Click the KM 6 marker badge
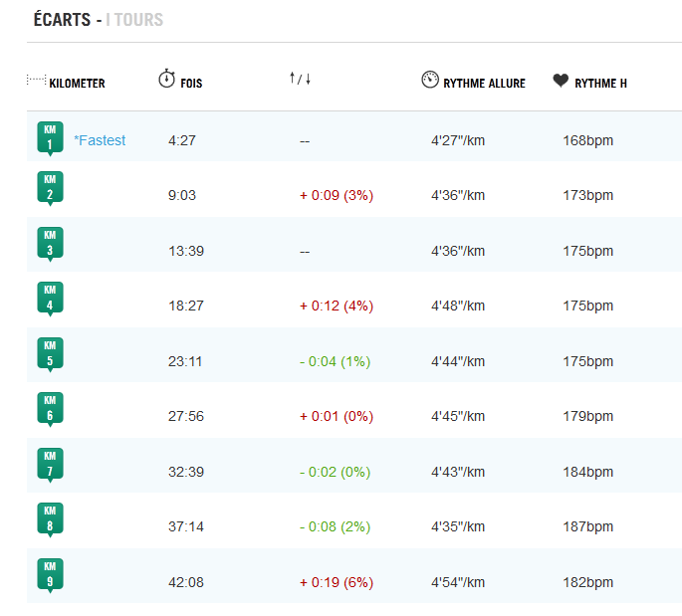 pos(50,409)
